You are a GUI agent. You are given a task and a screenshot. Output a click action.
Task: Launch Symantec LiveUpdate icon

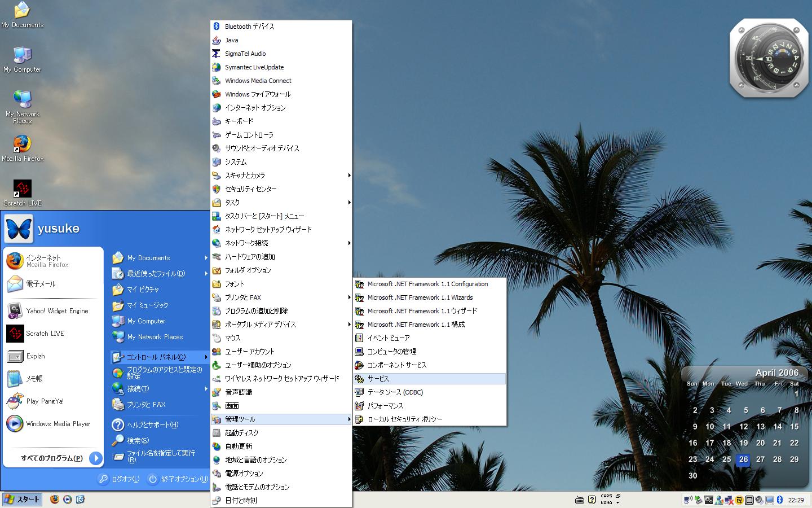216,67
